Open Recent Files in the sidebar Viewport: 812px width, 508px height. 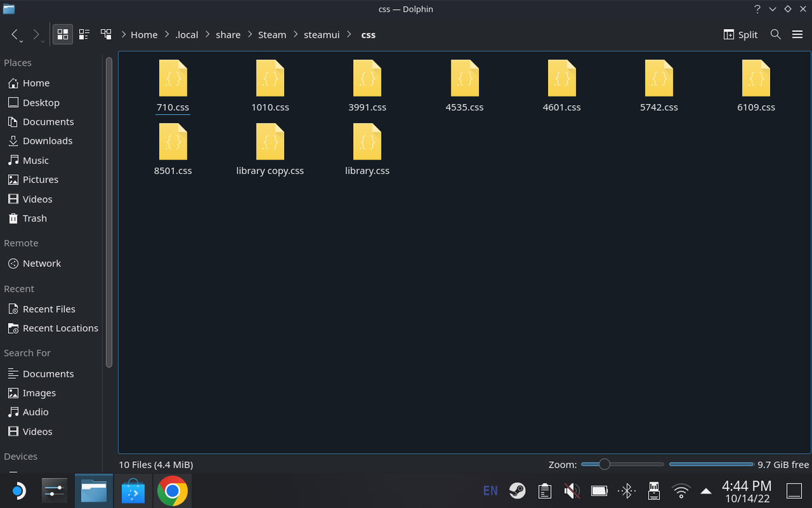coord(49,308)
